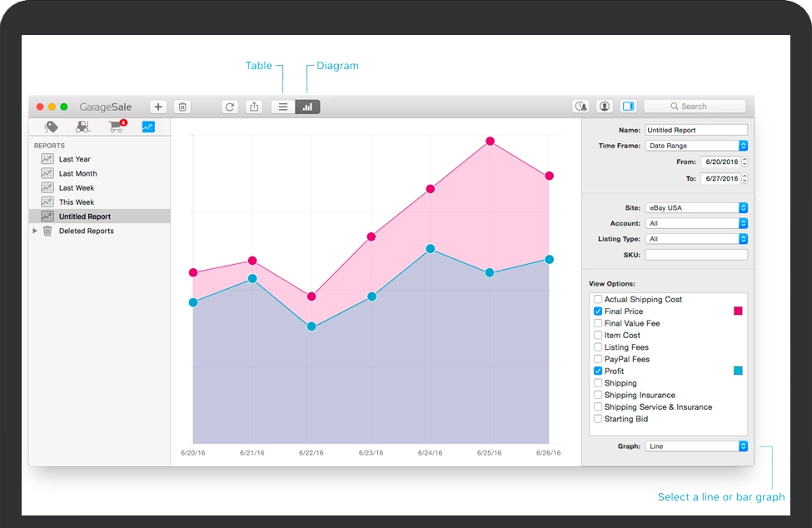Image resolution: width=812 pixels, height=528 pixels.
Task: Open the listings tag tab icon
Action: 52,127
